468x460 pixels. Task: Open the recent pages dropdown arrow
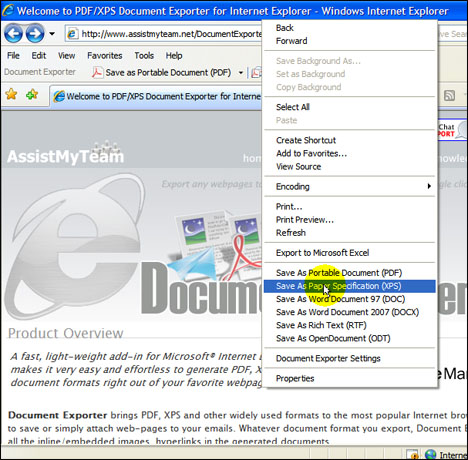tap(52, 34)
